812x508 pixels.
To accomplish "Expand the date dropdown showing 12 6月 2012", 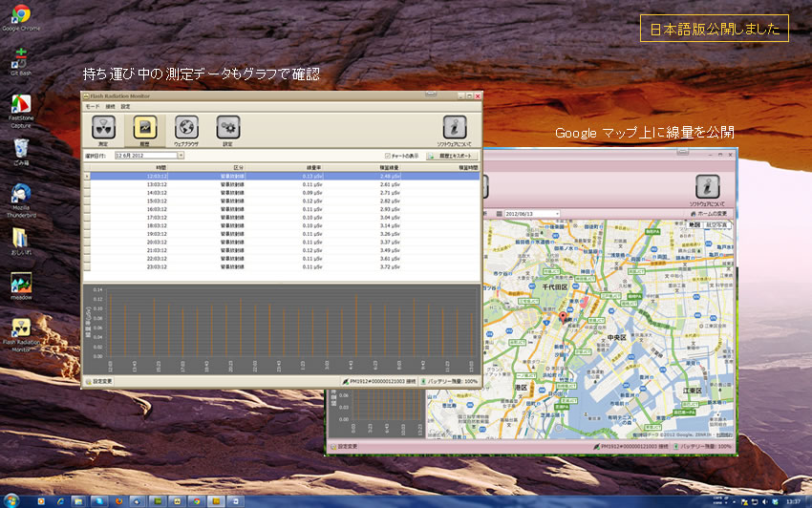I will 181,156.
